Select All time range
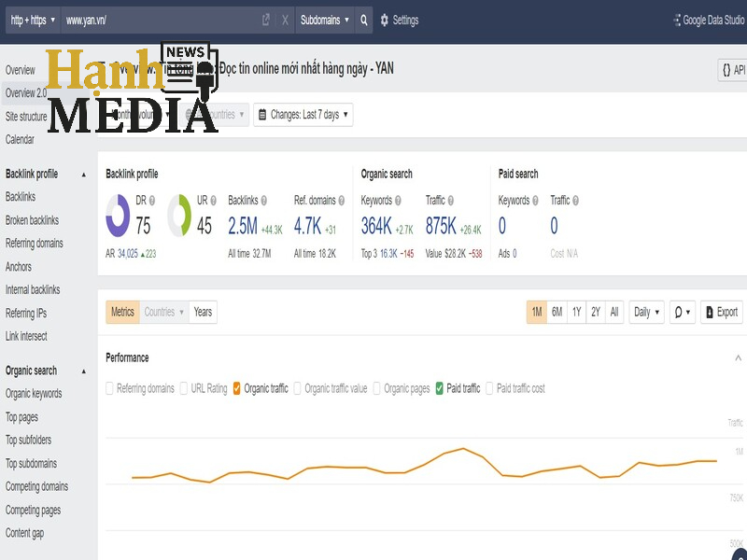Viewport: 747px width, 560px height. [x=614, y=313]
